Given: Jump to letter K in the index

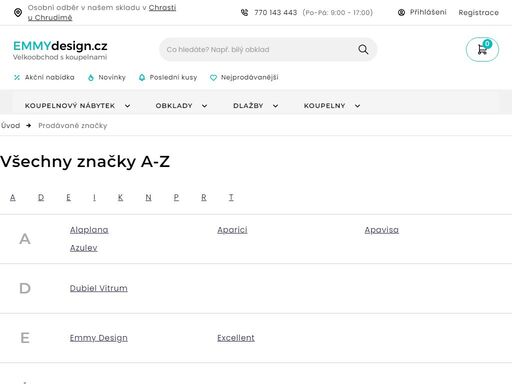Looking at the screenshot, I should [120, 198].
